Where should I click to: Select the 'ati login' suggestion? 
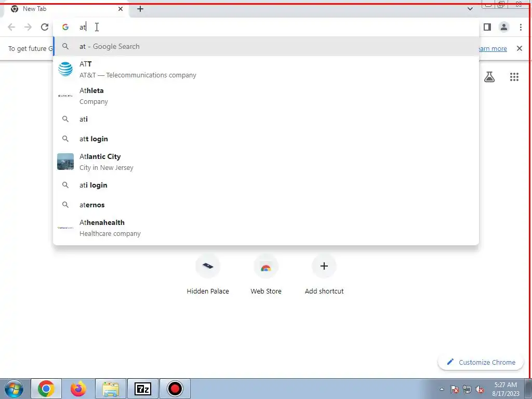click(x=266, y=185)
